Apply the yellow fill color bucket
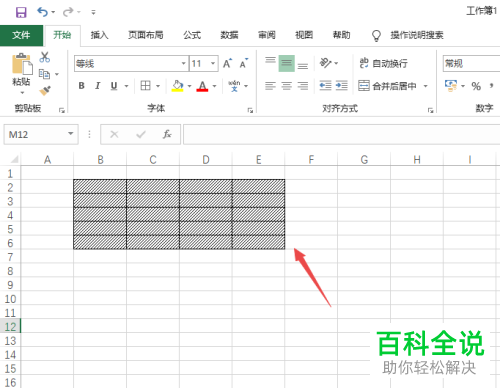 [178, 86]
